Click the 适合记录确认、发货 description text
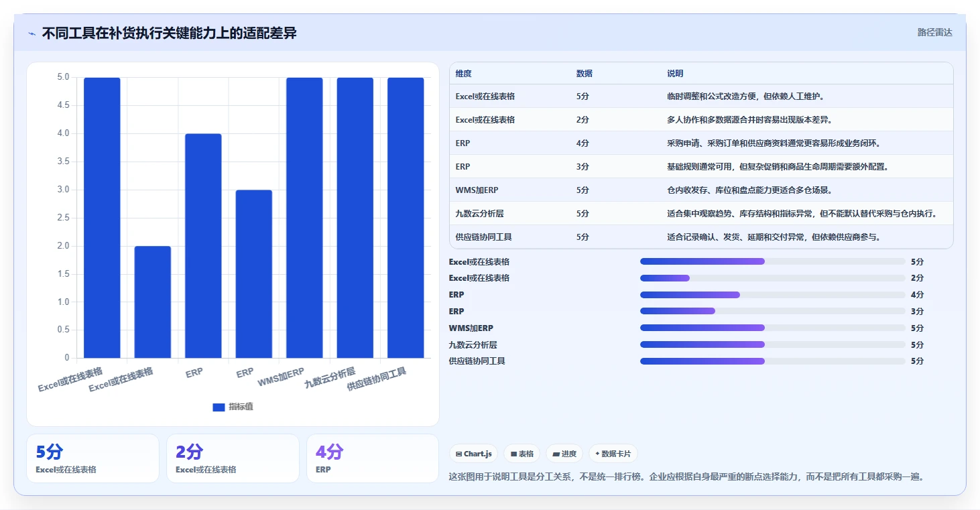Image resolution: width=980 pixels, height=510 pixels. tap(774, 237)
